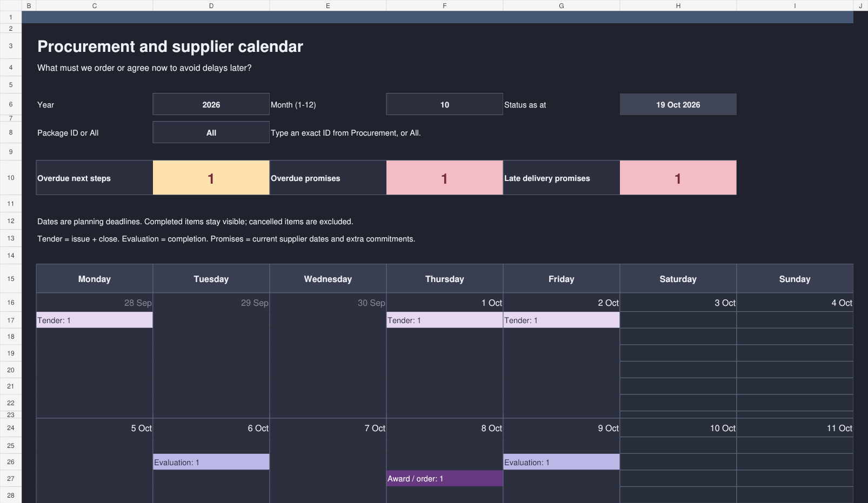The height and width of the screenshot is (503, 868).
Task: Select row header 10
Action: coord(11,178)
